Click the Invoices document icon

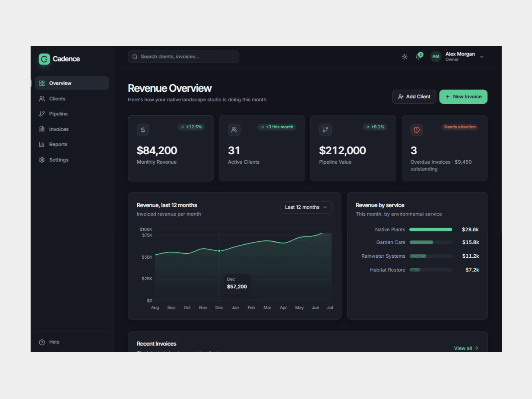point(42,129)
